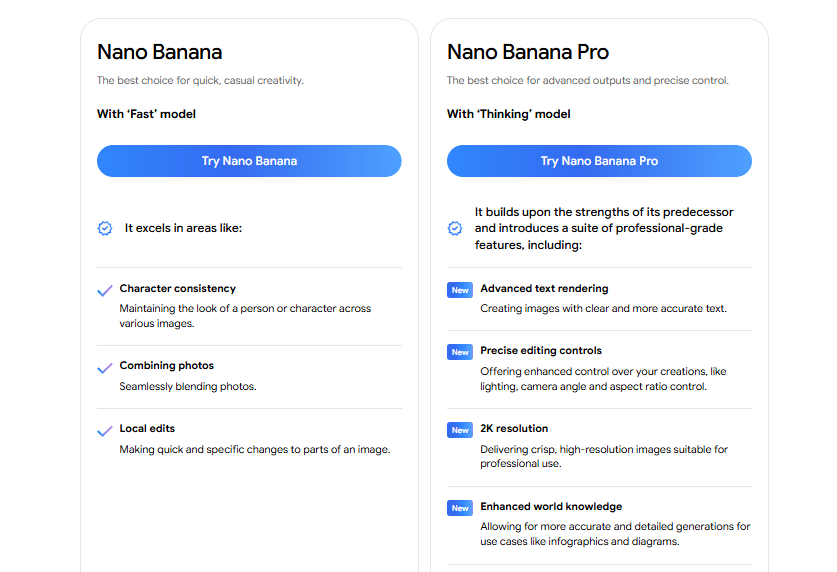Image resolution: width=837 pixels, height=572 pixels.
Task: Click the Combining photos feature title
Action: click(x=167, y=366)
